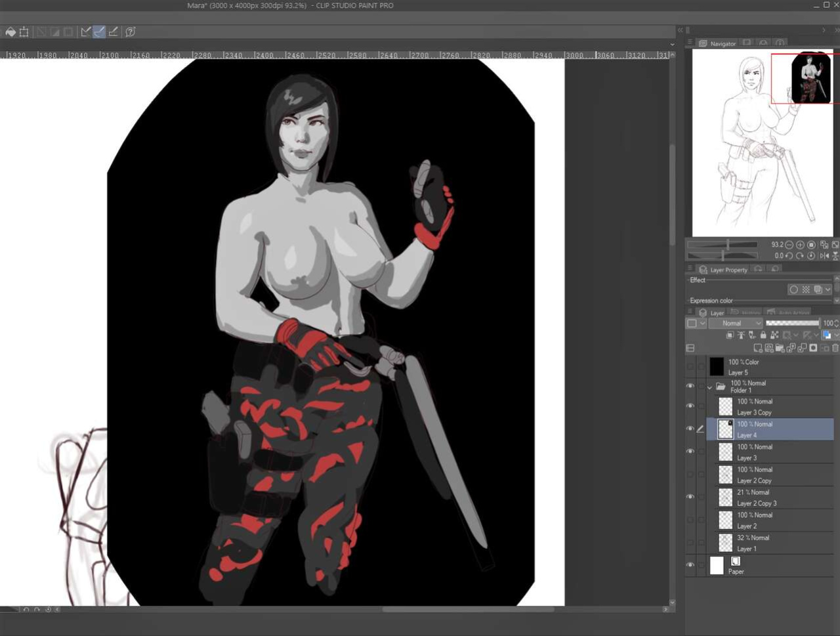Select the fill bucket icon in command bar
Screen dimensions: 840x636
10,32
